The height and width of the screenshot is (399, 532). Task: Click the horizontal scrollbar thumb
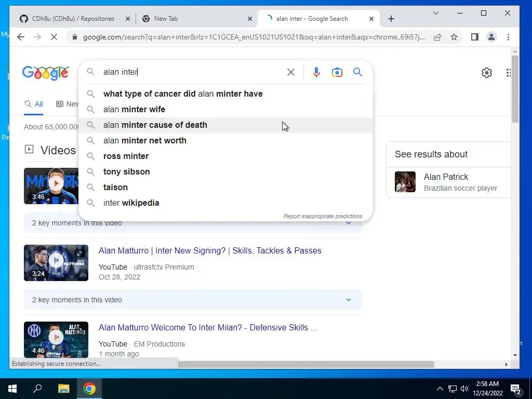[x=307, y=364]
